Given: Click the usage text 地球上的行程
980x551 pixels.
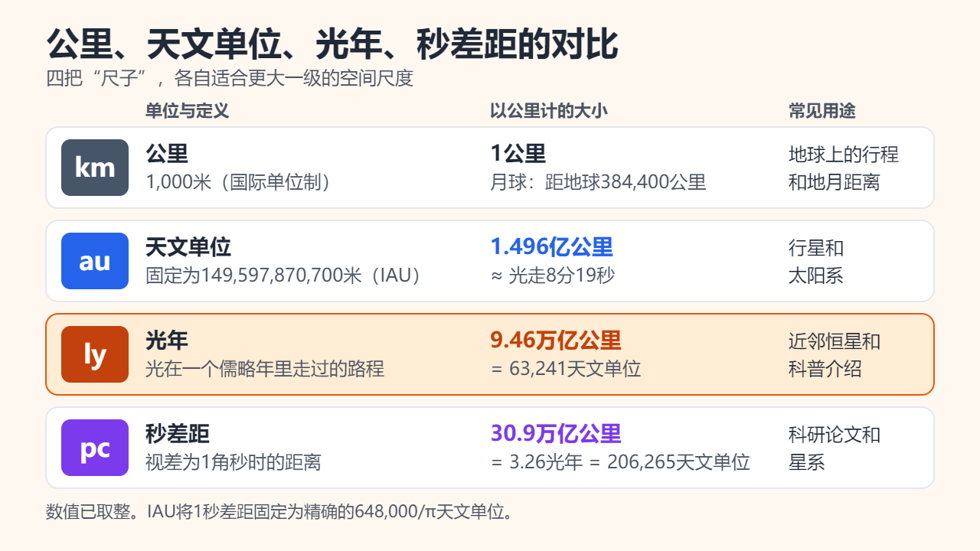Looking at the screenshot, I should coord(844,155).
